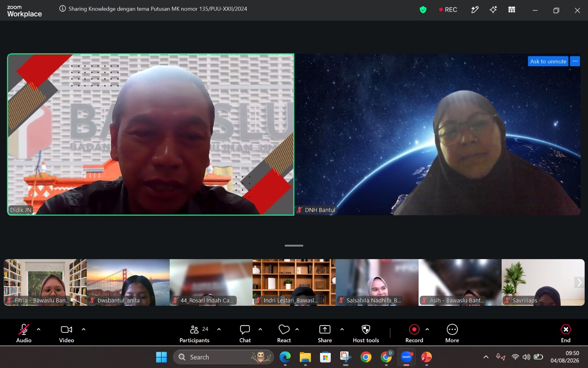Open the More options menu
The width and height of the screenshot is (588, 368).
pos(452,333)
